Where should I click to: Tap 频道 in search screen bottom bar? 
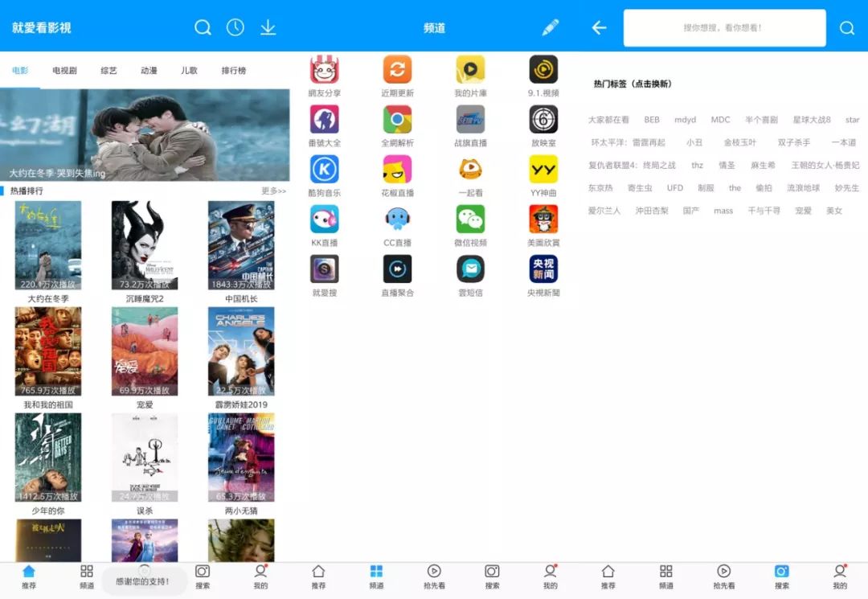point(666,576)
